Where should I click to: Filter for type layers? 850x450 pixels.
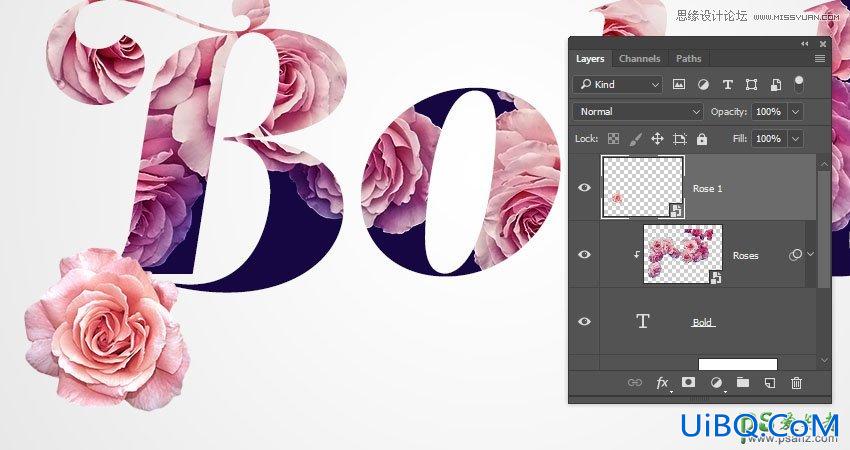tap(727, 84)
